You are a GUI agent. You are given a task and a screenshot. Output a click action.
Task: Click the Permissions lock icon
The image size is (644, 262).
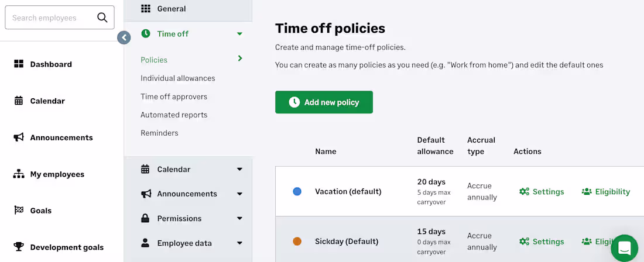click(x=145, y=218)
